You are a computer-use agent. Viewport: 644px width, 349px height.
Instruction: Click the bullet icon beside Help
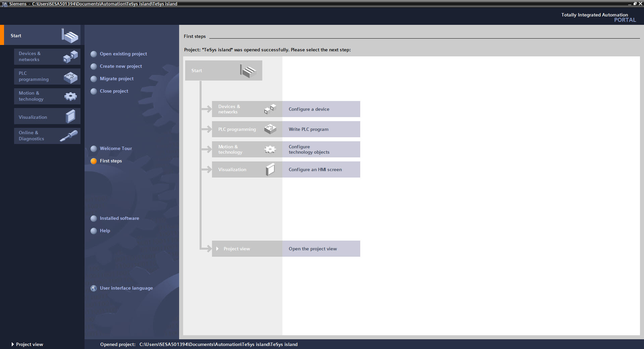(94, 231)
